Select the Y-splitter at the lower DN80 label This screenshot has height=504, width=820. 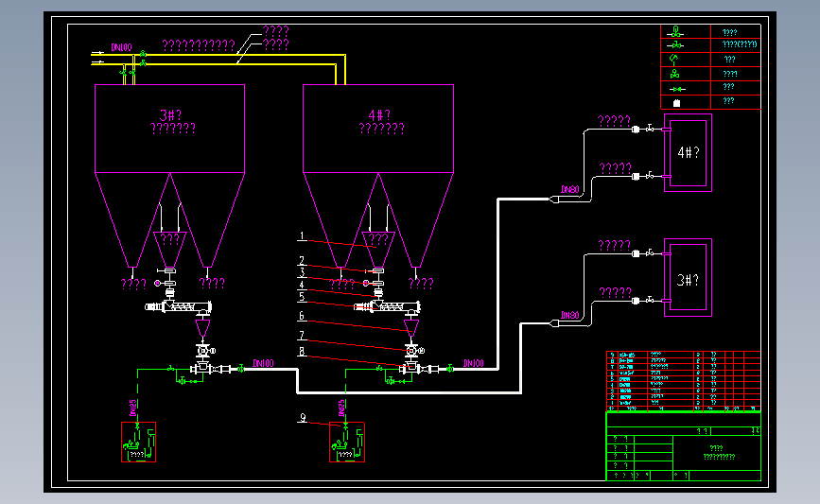tap(555, 323)
